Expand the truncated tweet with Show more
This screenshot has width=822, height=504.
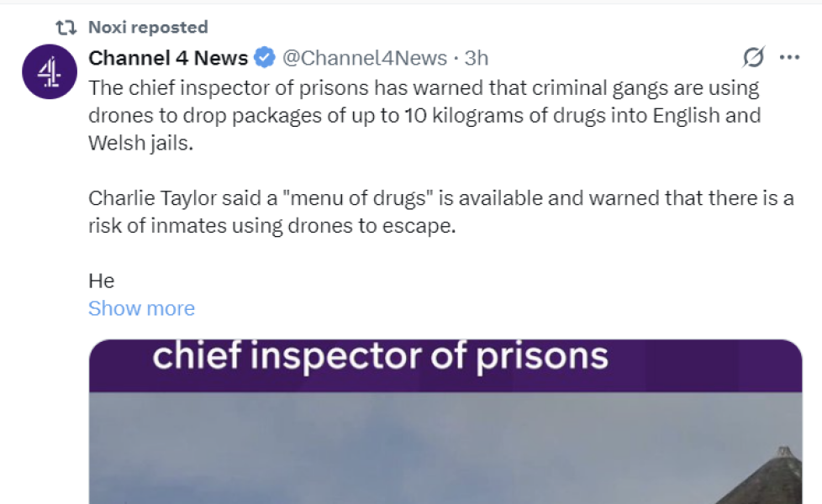(141, 308)
